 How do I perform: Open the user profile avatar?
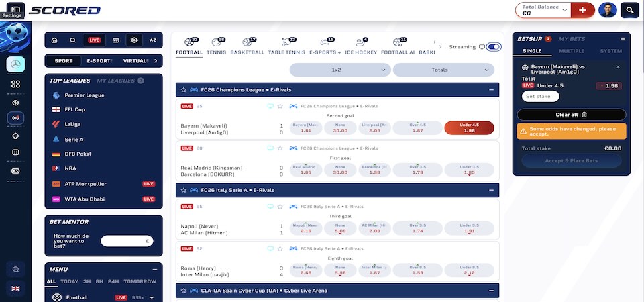point(608,10)
